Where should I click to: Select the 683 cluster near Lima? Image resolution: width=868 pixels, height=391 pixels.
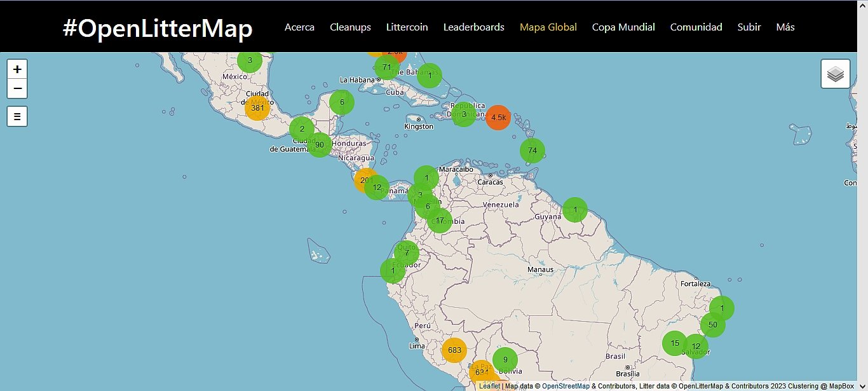coord(454,350)
